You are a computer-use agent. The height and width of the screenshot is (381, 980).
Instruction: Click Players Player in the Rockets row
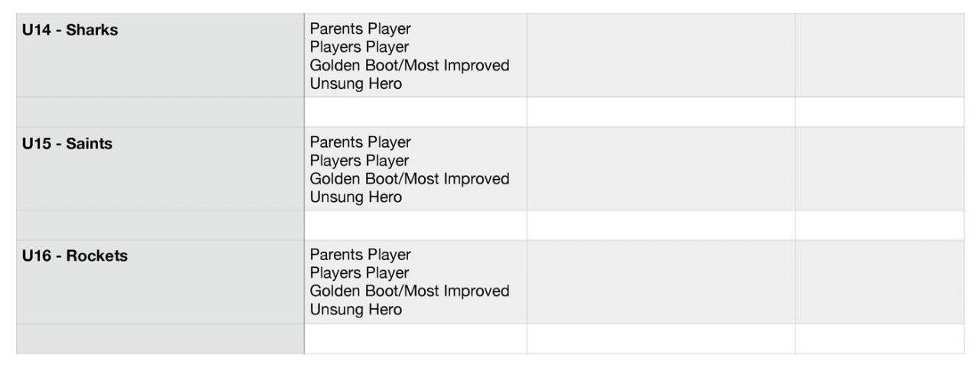click(x=359, y=273)
